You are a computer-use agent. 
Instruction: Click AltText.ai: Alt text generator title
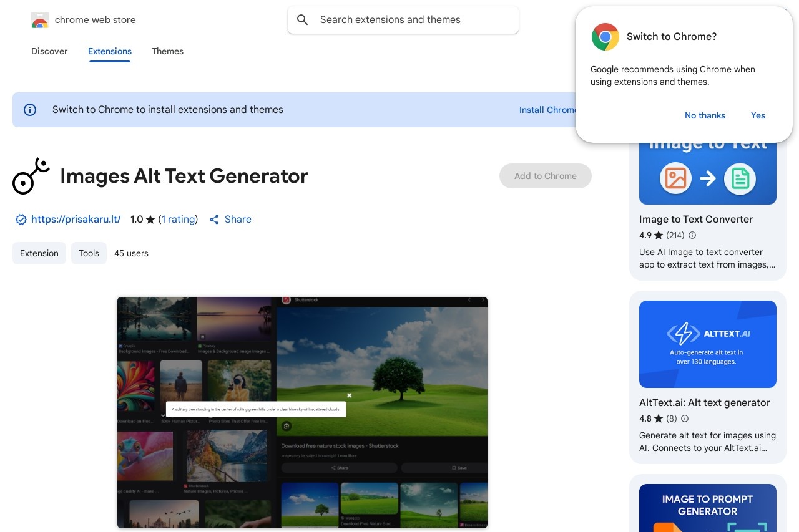[705, 402]
